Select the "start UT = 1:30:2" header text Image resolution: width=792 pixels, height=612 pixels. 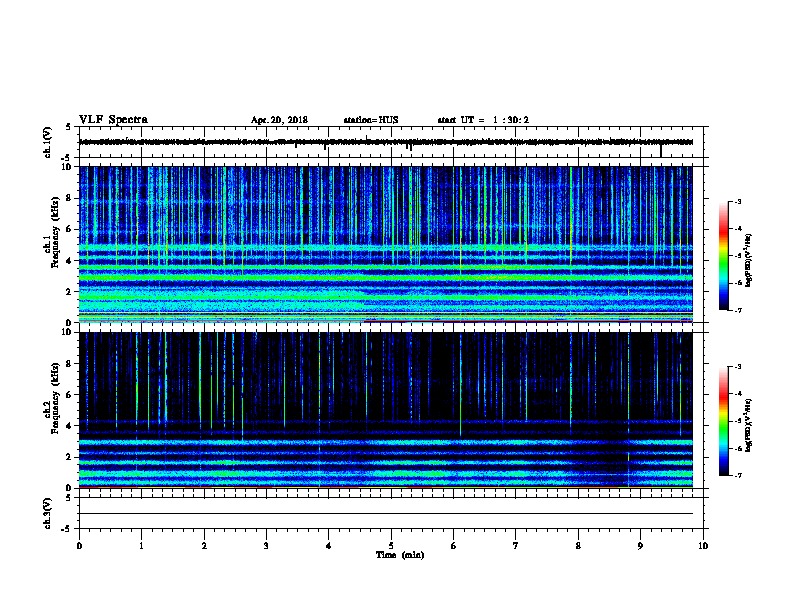point(483,120)
